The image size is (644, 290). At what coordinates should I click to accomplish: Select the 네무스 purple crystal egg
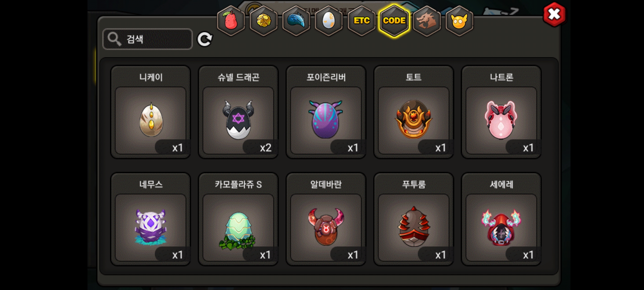(x=151, y=219)
